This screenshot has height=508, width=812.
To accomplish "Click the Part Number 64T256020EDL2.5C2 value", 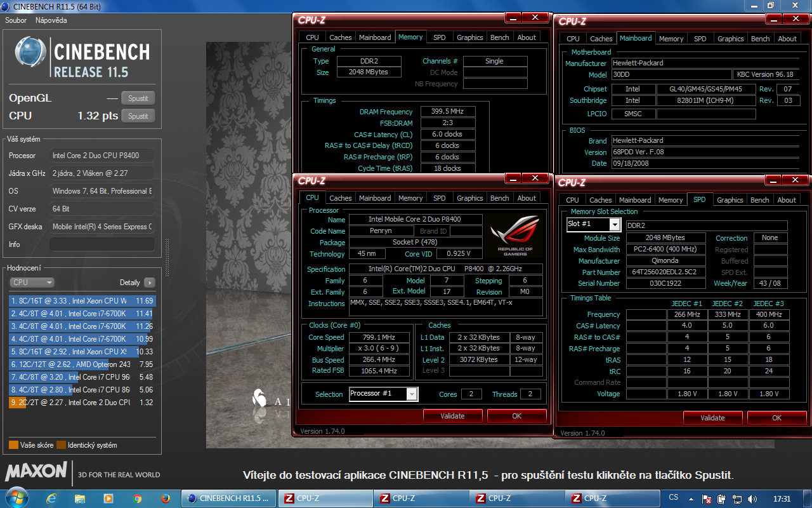I will [665, 272].
